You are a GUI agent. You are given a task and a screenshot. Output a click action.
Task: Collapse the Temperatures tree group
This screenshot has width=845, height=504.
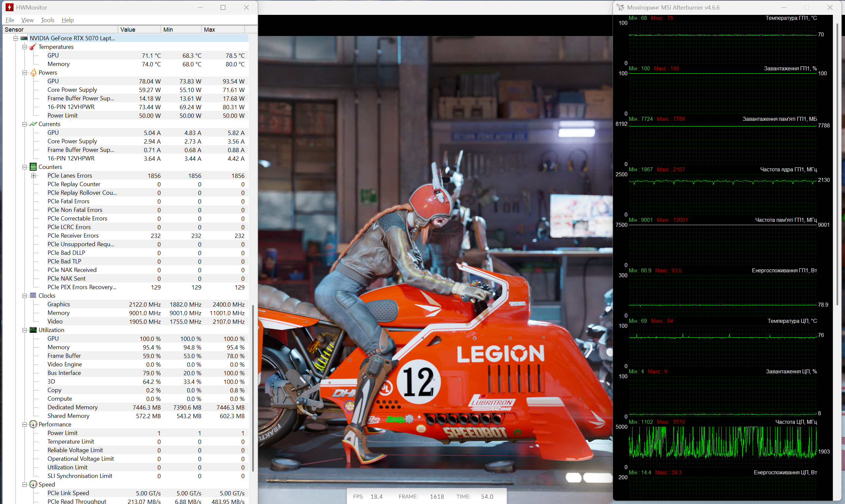click(24, 47)
